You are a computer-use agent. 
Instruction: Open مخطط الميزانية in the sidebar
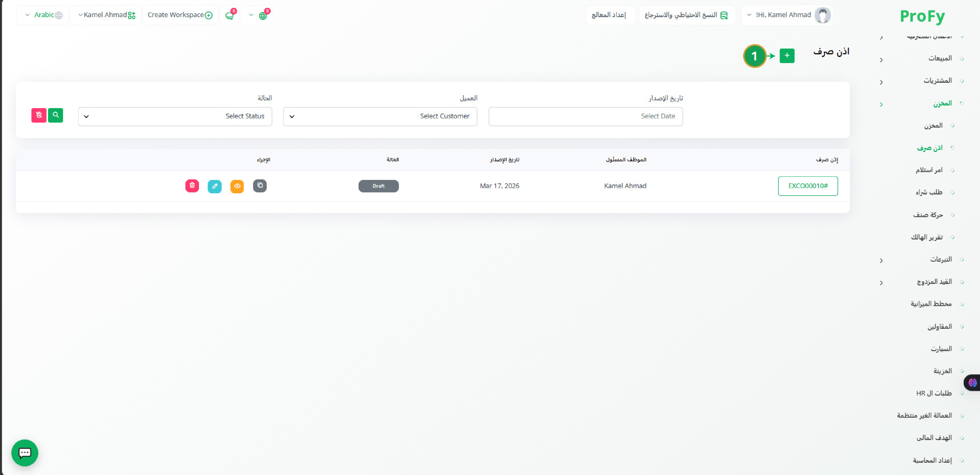click(x=931, y=304)
